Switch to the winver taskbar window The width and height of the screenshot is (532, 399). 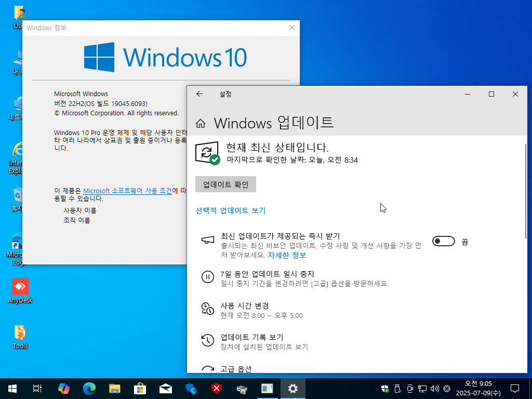pyautogui.click(x=268, y=389)
